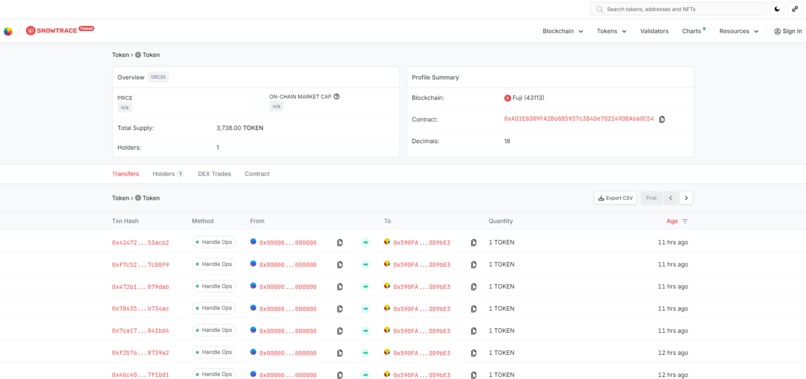Copy From address in 0x78435...b734ac row
The height and width of the screenshot is (379, 806).
click(x=340, y=309)
